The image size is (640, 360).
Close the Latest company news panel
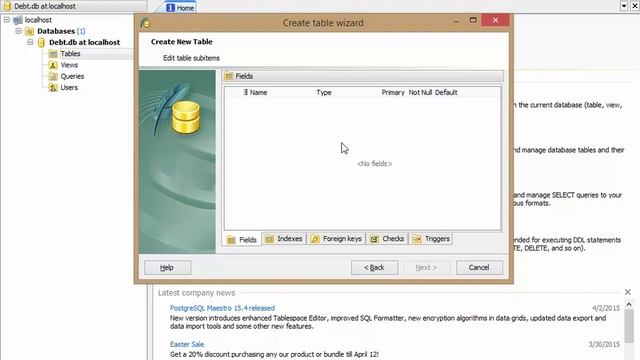[x=628, y=292]
